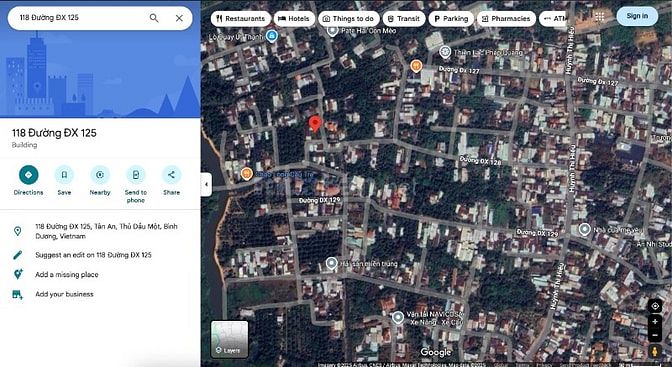Click the Đường ĐX 128 road label

480,161
